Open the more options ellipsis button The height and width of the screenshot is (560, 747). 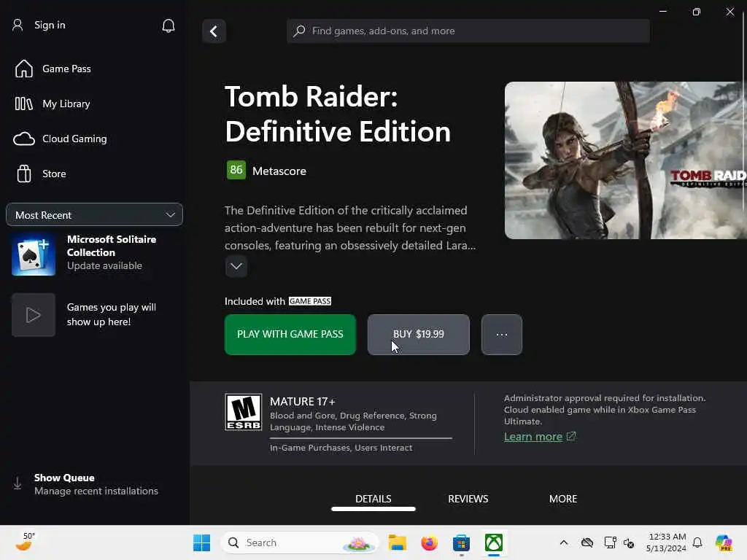pos(502,334)
